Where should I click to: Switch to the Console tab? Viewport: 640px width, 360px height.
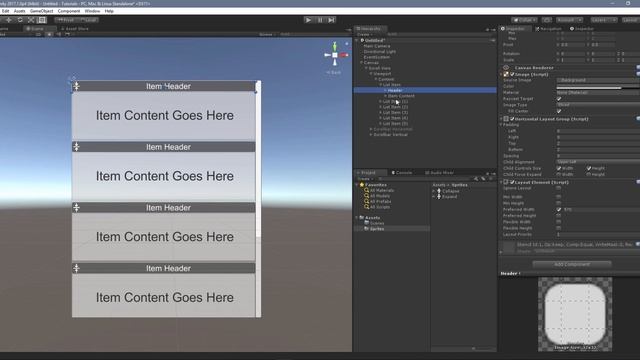(402, 173)
